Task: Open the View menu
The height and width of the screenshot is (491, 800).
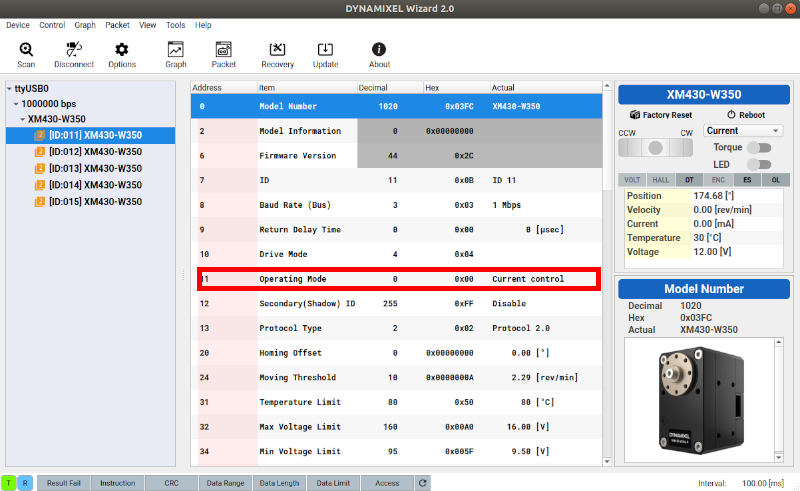Action: point(147,25)
